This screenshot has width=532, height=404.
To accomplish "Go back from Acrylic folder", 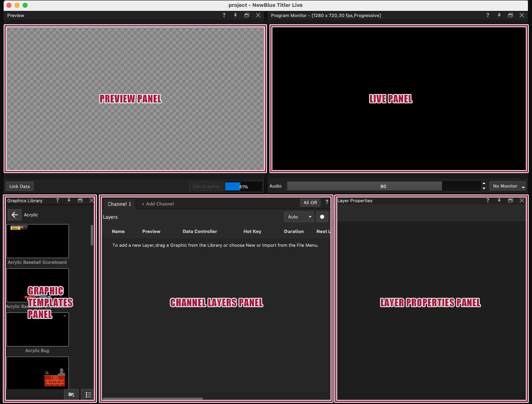I will pyautogui.click(x=15, y=215).
